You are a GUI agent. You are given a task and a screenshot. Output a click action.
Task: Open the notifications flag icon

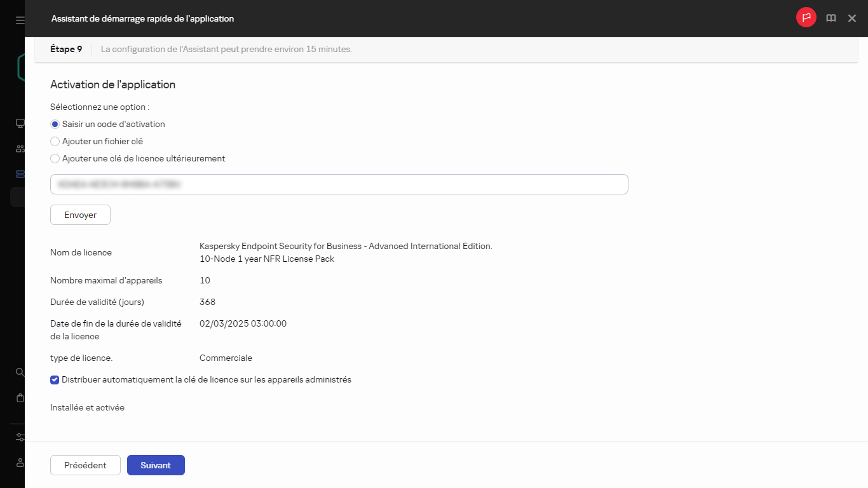point(806,18)
